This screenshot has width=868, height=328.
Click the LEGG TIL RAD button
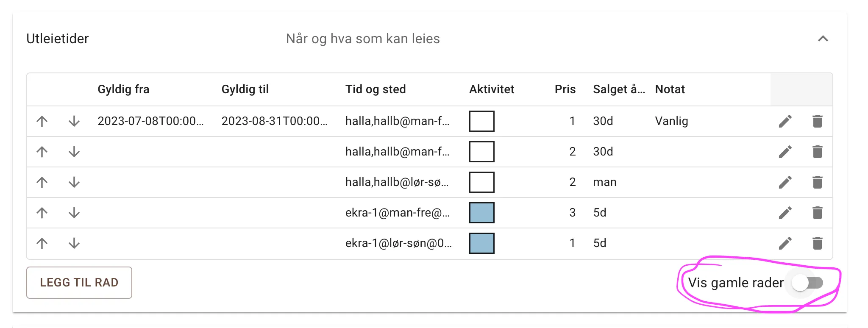coord(79,283)
